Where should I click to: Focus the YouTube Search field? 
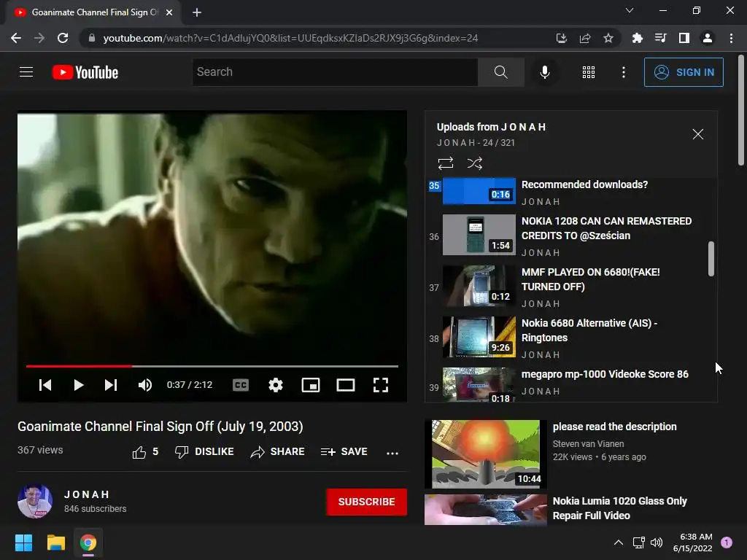coord(335,72)
